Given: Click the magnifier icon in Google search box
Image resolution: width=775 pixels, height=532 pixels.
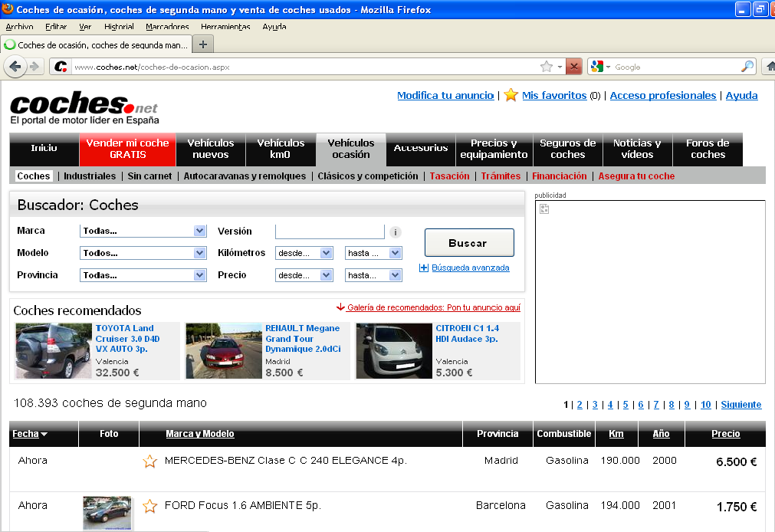Looking at the screenshot, I should tap(747, 66).
